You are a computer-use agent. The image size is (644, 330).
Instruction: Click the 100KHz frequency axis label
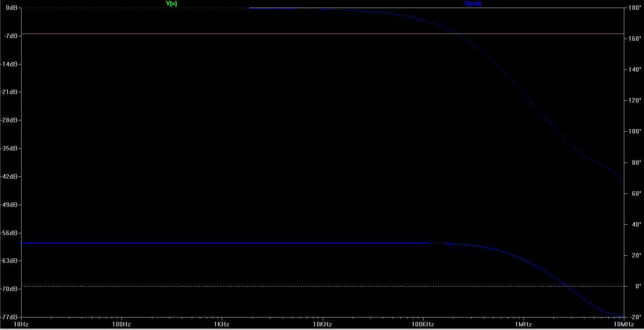[423, 324]
